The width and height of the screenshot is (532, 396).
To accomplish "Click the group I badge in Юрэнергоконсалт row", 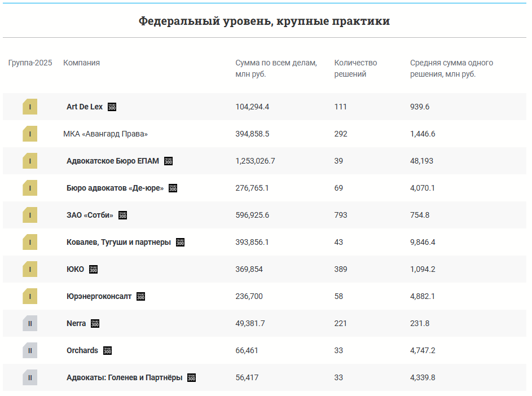I will 30,297.
